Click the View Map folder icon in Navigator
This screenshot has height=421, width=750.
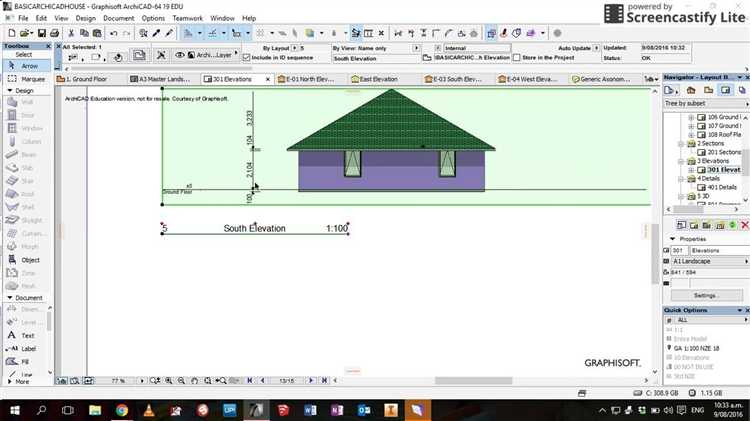708,90
